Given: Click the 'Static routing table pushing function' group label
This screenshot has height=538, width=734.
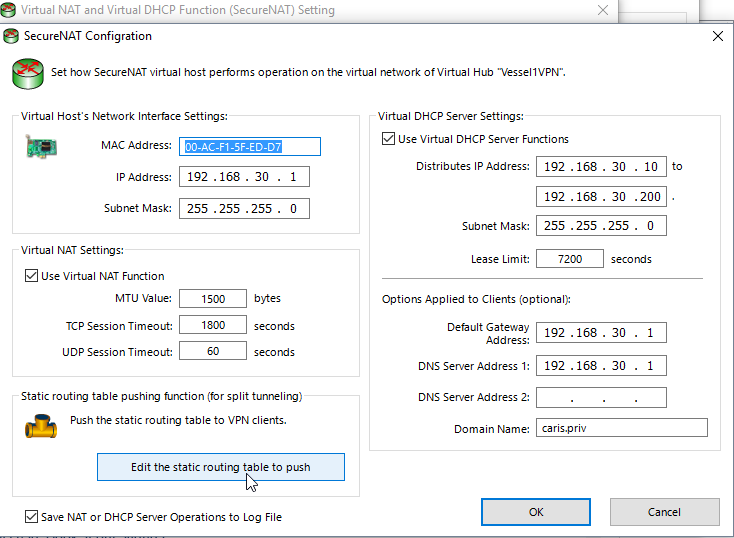Looking at the screenshot, I should (161, 396).
